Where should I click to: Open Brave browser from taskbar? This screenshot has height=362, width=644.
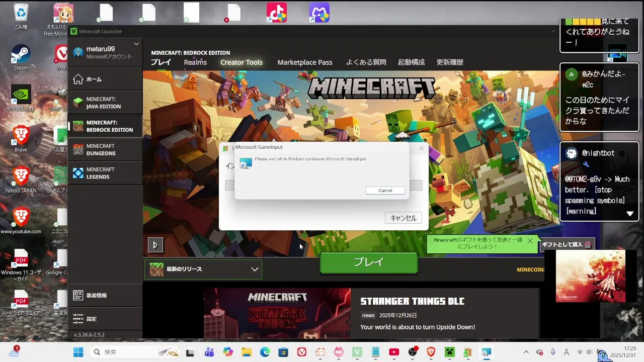point(431,352)
